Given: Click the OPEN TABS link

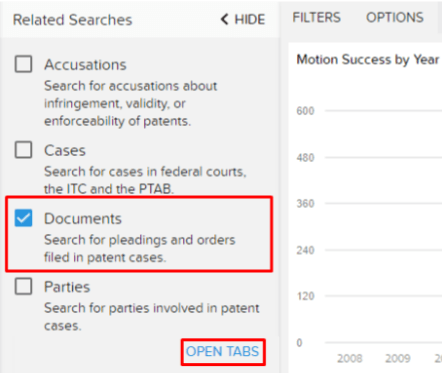Looking at the screenshot, I should point(222,352).
